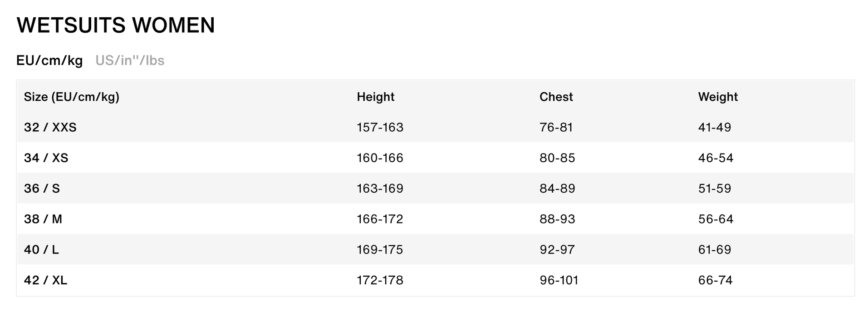Select the 38 / M size row label
This screenshot has width=868, height=318.
43,219
